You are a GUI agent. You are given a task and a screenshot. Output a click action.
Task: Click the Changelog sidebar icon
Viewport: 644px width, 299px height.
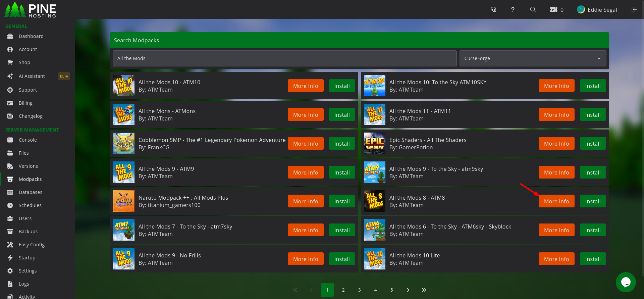(x=10, y=116)
